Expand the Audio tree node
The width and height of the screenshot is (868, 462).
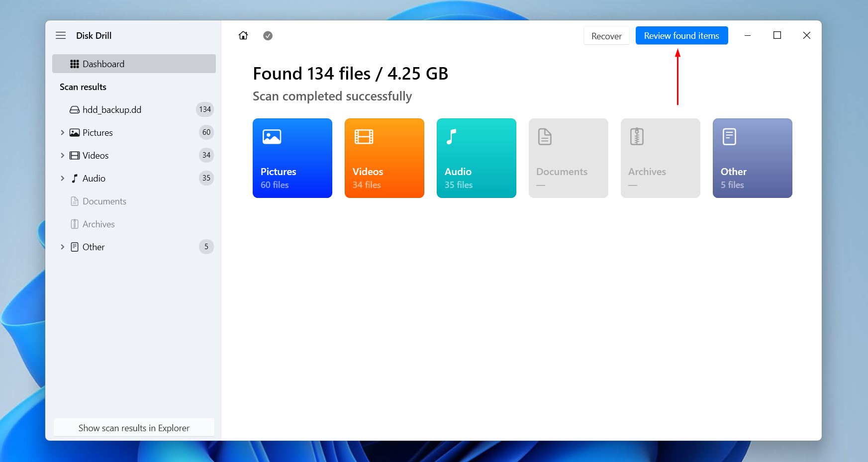[x=62, y=178]
